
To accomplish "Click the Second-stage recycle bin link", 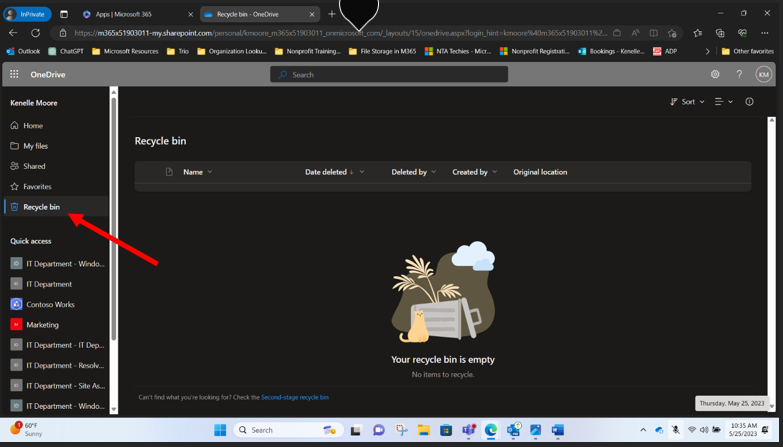I will (295, 397).
